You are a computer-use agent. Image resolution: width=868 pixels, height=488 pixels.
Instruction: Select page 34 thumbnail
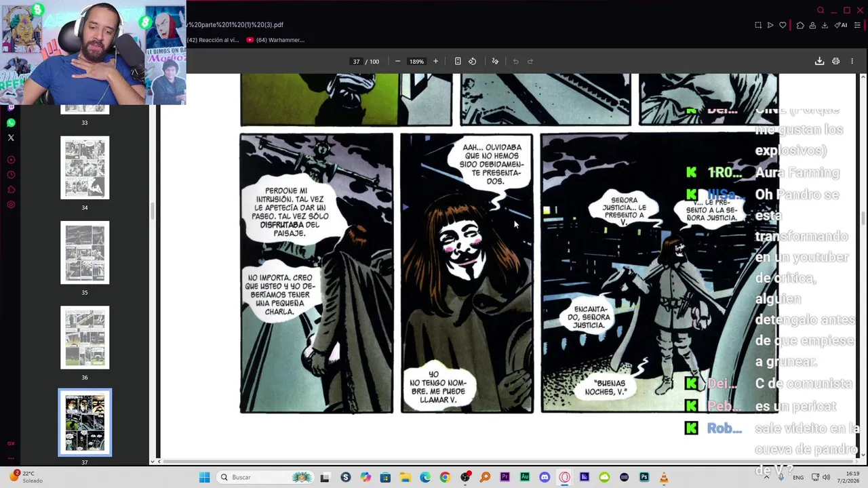85,167
